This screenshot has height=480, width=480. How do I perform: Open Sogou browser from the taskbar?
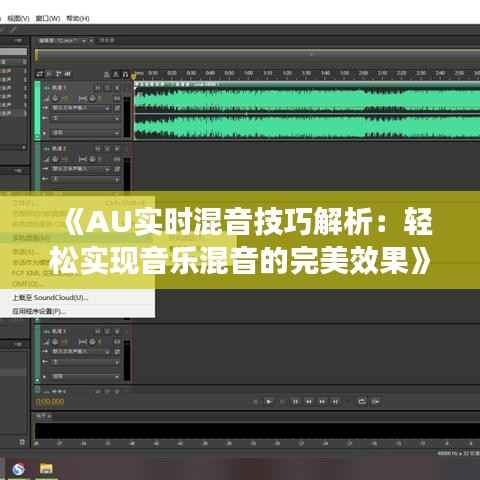(x=18, y=469)
